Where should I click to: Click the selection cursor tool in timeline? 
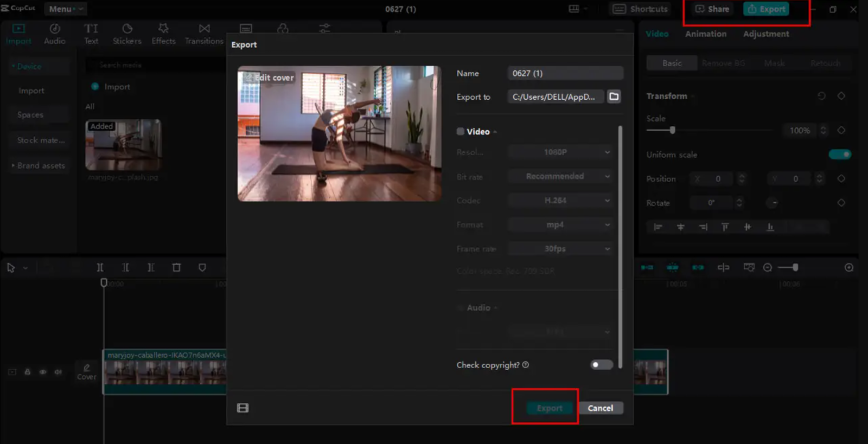10,268
